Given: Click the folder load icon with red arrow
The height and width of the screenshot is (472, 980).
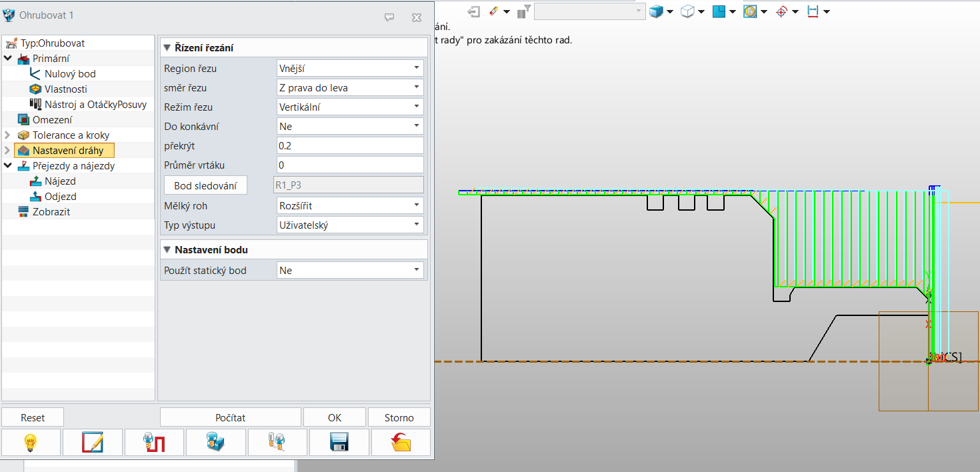Looking at the screenshot, I should tap(401, 443).
